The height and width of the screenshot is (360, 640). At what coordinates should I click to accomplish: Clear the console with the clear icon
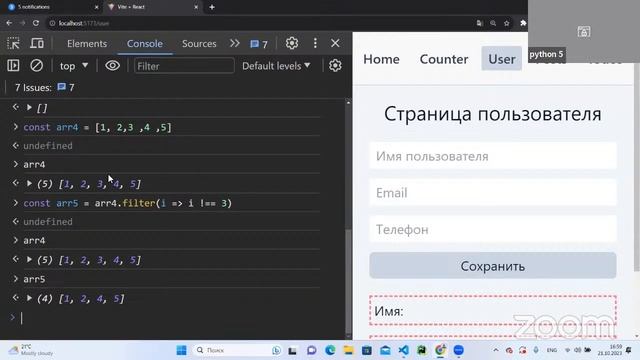pos(36,65)
